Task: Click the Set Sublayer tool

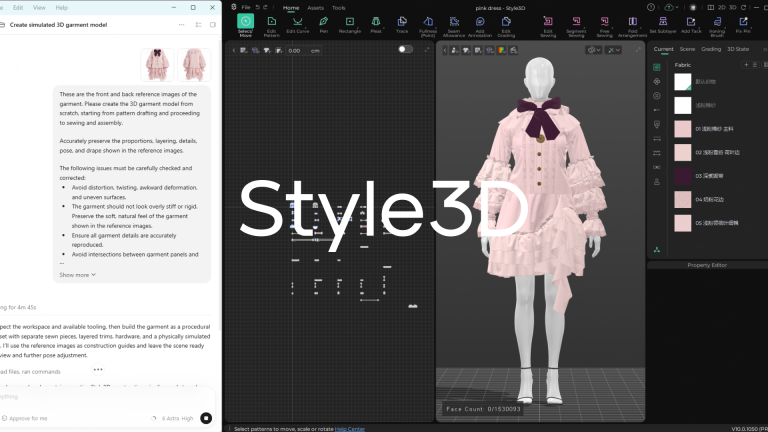Action: click(663, 24)
